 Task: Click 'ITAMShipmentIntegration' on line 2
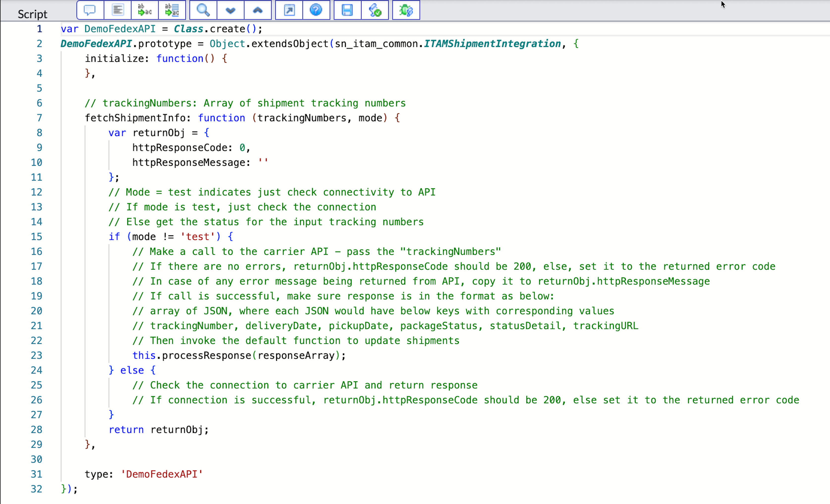[x=492, y=44]
